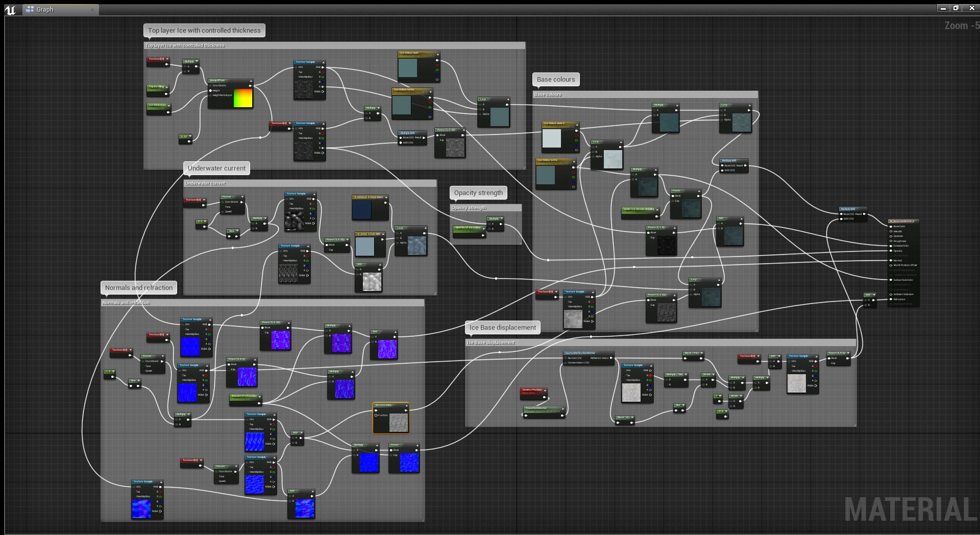Click the Opacity pin on material output
Viewport: 980px width, 535px height.
coord(891,251)
